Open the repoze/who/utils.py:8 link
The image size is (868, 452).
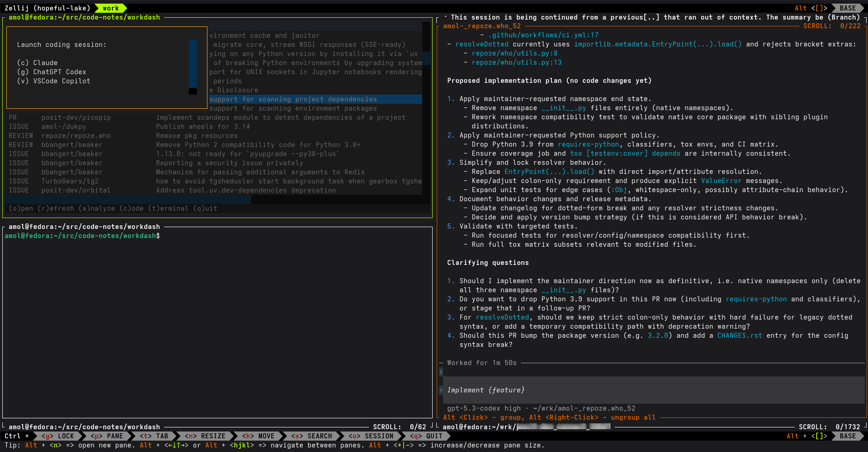515,53
